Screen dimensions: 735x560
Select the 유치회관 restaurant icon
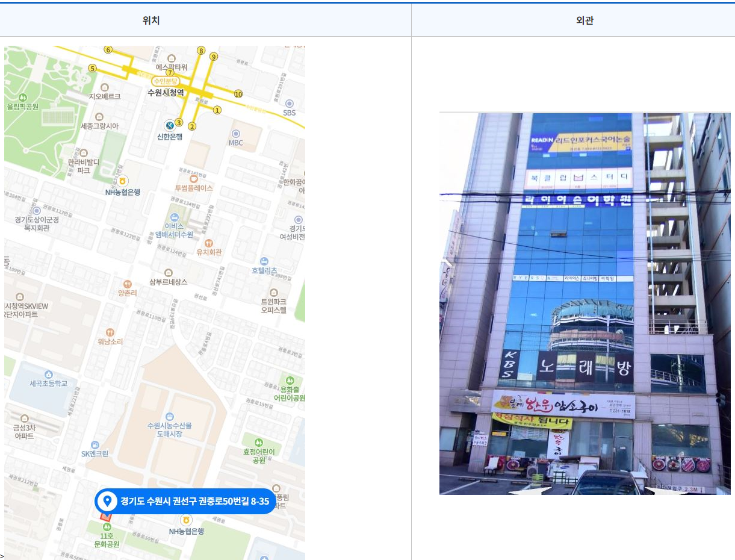pyautogui.click(x=208, y=243)
